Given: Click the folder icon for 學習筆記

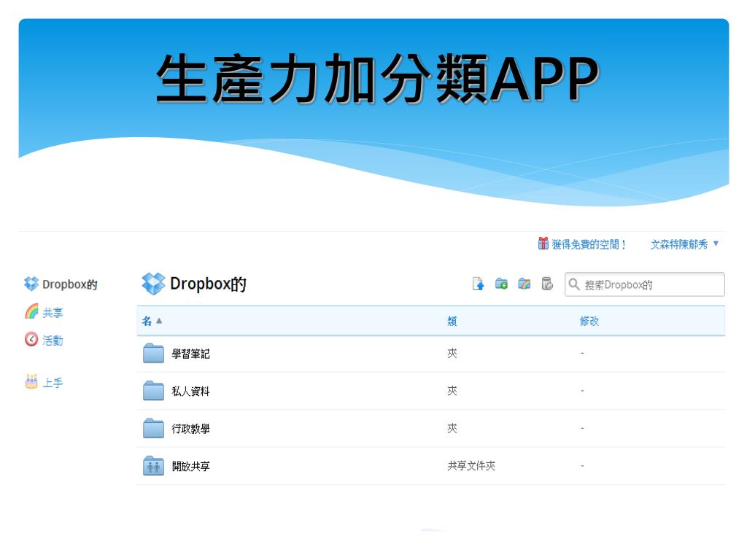Looking at the screenshot, I should pos(153,354).
